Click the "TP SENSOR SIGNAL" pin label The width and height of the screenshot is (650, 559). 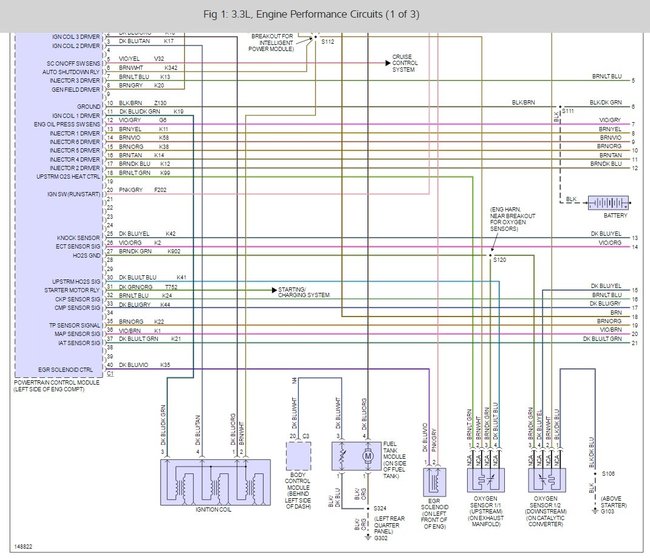(75, 326)
